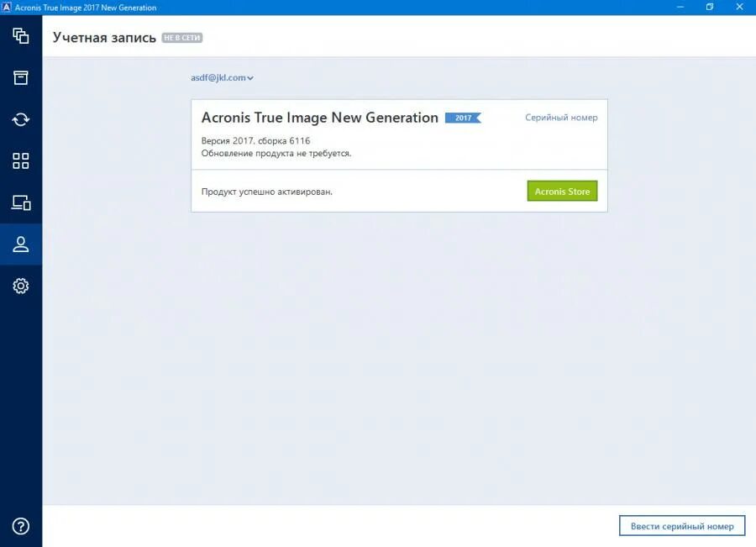Open the Acronis application menu icon
This screenshot has height=547, width=756.
point(9,7)
